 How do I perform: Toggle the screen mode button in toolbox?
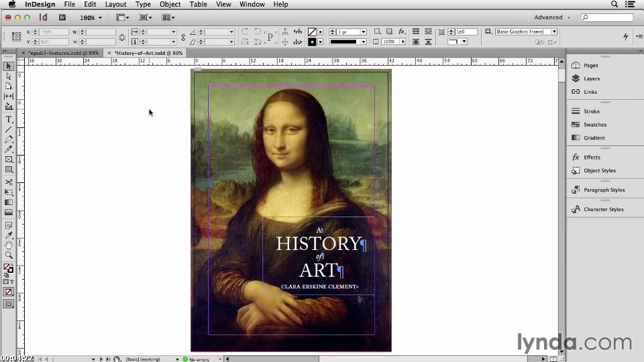click(9, 304)
